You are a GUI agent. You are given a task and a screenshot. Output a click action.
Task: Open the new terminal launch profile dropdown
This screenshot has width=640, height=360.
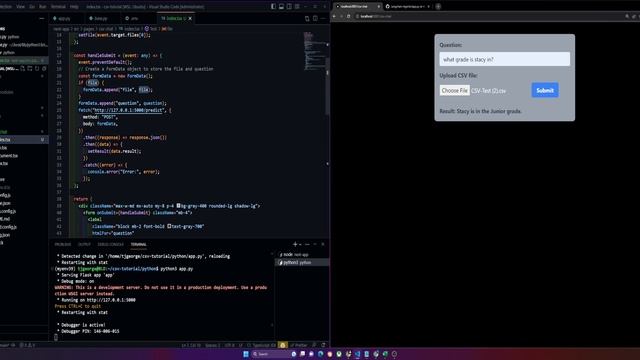tap(300, 244)
